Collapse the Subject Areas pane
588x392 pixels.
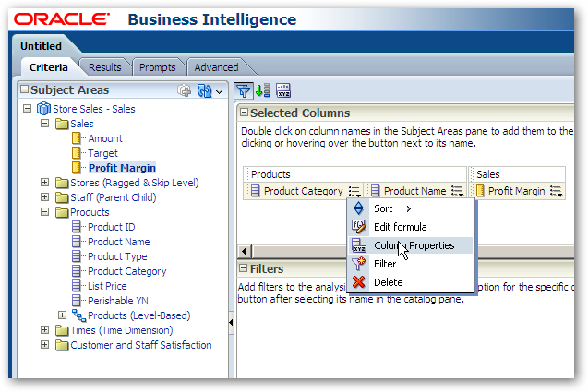pos(24,89)
